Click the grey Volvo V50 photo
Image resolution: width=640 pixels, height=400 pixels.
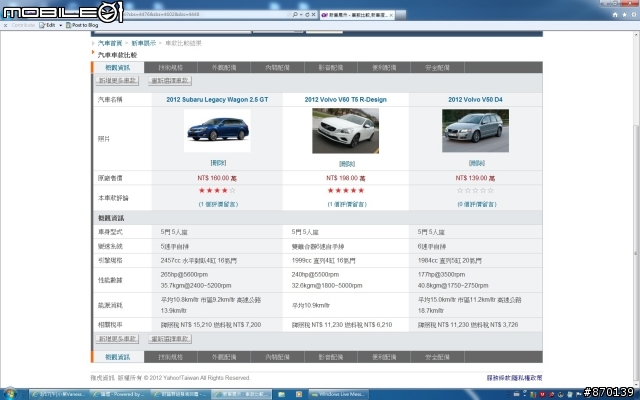click(x=475, y=131)
